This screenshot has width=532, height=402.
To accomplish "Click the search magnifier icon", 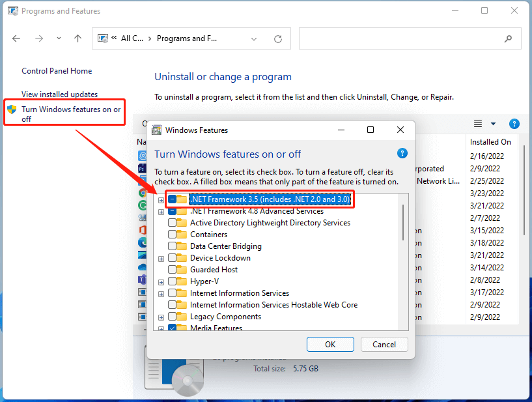I will point(508,38).
